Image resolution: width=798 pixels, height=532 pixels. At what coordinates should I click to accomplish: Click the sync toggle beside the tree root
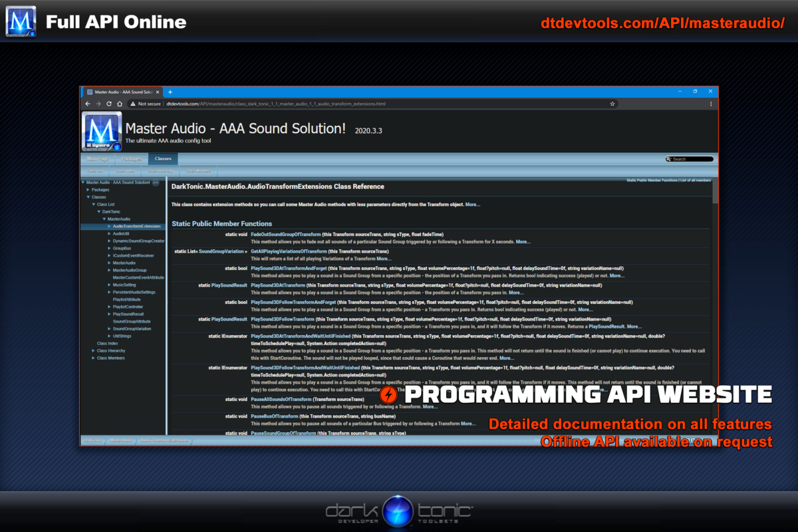click(x=155, y=182)
